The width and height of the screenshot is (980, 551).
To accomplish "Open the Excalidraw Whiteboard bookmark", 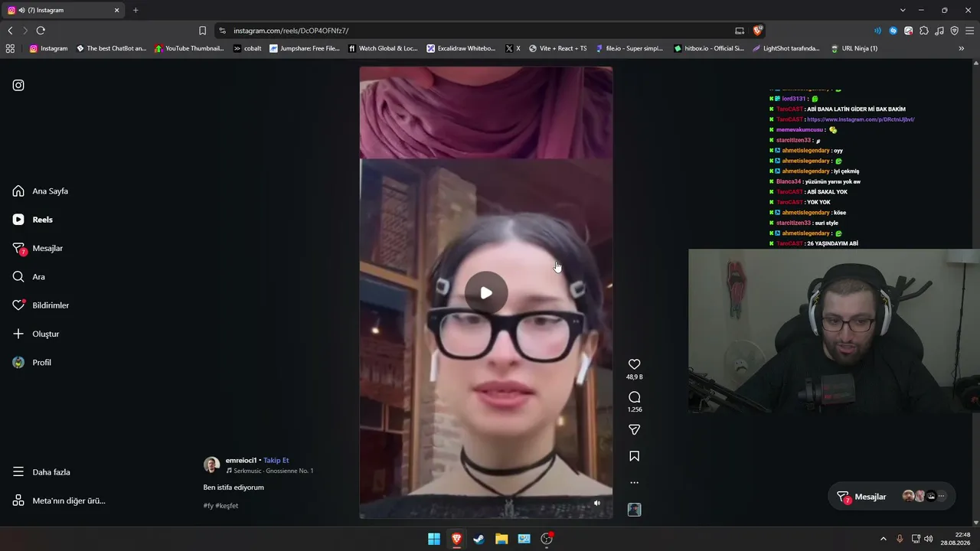I will click(x=461, y=48).
